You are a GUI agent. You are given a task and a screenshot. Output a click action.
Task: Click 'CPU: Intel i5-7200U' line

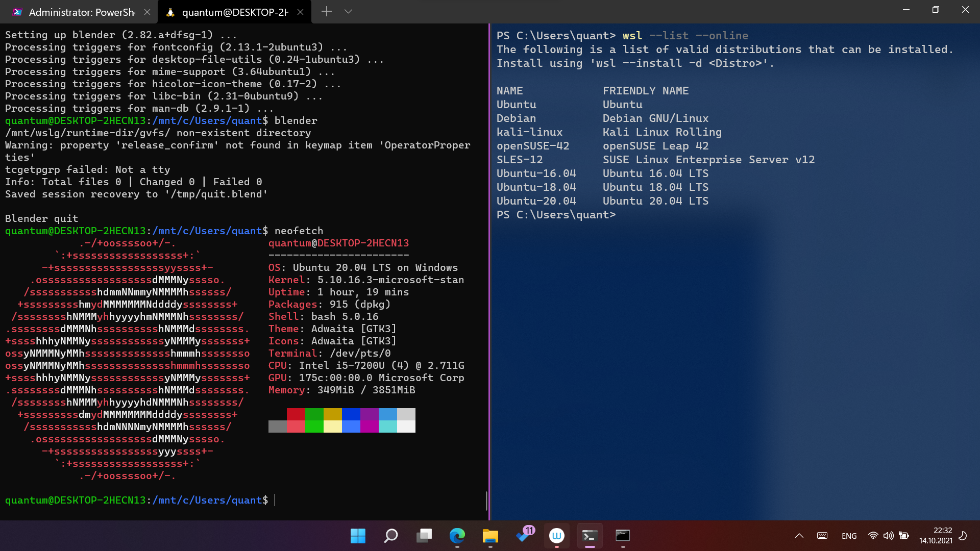(366, 366)
